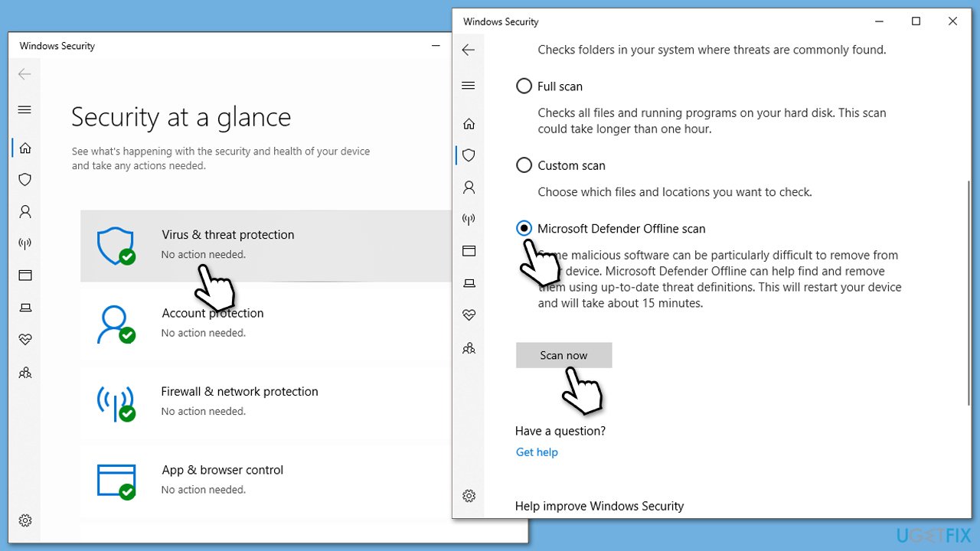Viewport: 980px width, 551px height.
Task: Open Virus & threat protection tile
Action: point(266,245)
